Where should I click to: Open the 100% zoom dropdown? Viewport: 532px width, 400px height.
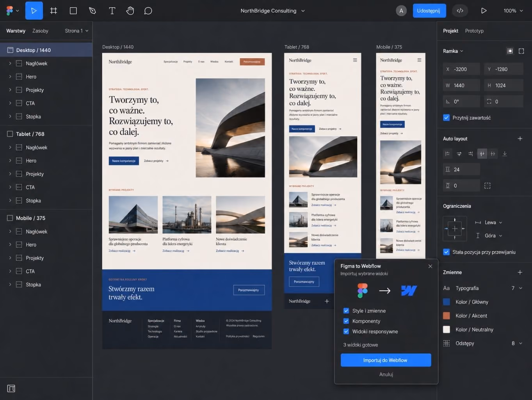pos(513,11)
